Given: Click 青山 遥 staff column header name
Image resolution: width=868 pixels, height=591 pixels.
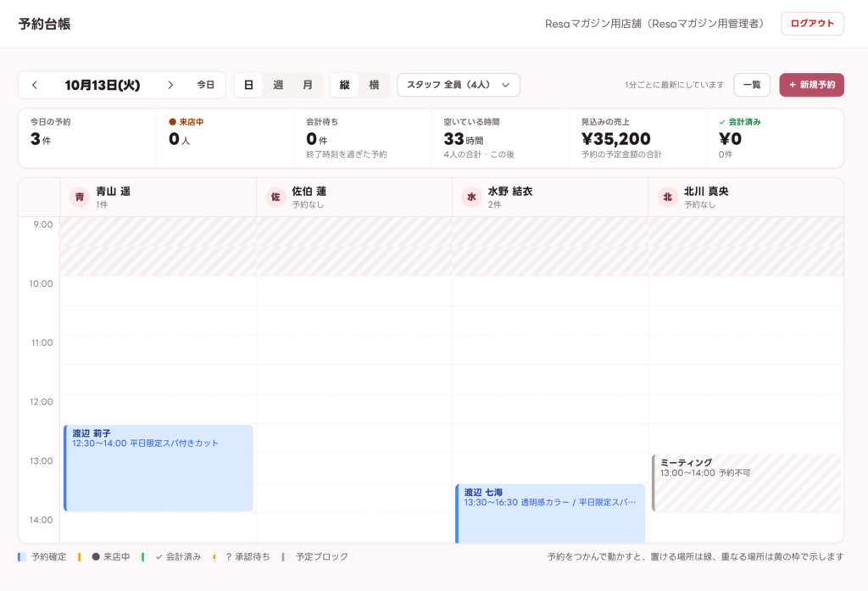Looking at the screenshot, I should pos(114,192).
